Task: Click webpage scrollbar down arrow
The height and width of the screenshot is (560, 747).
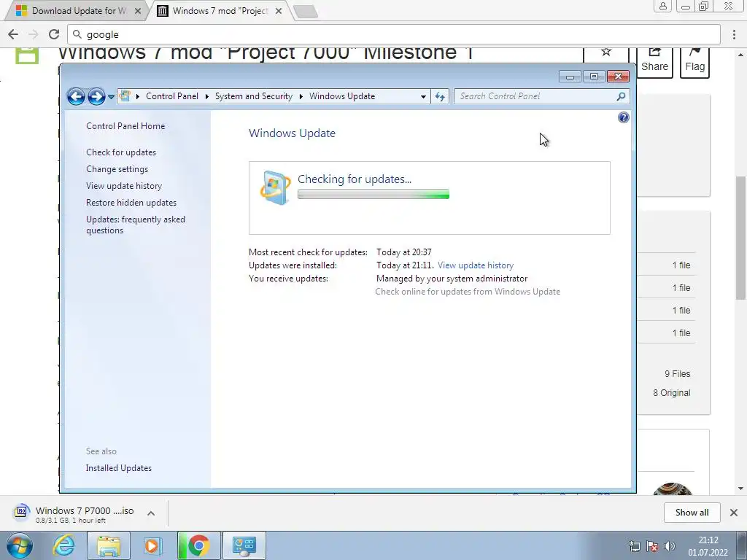Action: pos(741,488)
